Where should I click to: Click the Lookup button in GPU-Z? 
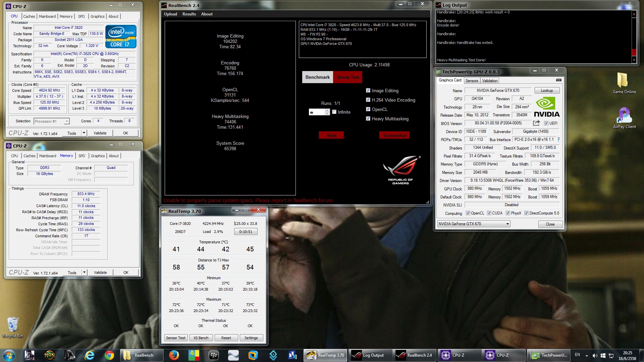tap(546, 90)
